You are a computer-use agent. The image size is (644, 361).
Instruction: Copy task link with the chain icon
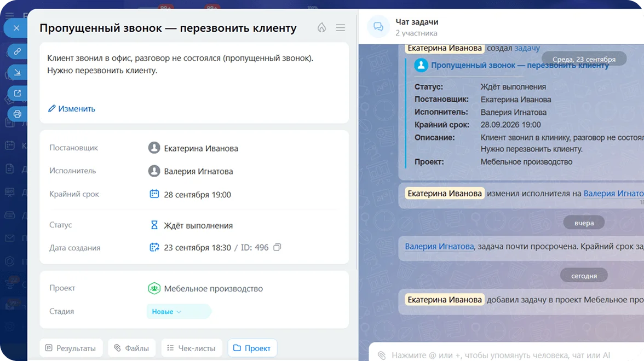(18, 51)
